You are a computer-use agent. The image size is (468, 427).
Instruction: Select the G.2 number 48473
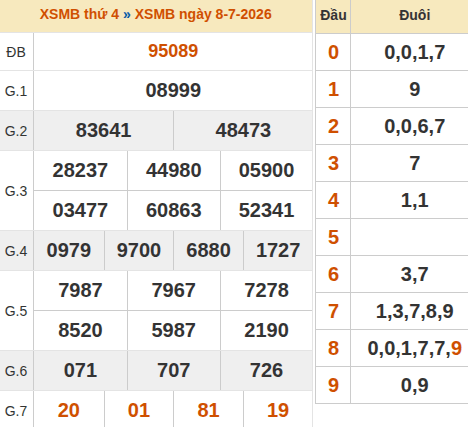(243, 130)
